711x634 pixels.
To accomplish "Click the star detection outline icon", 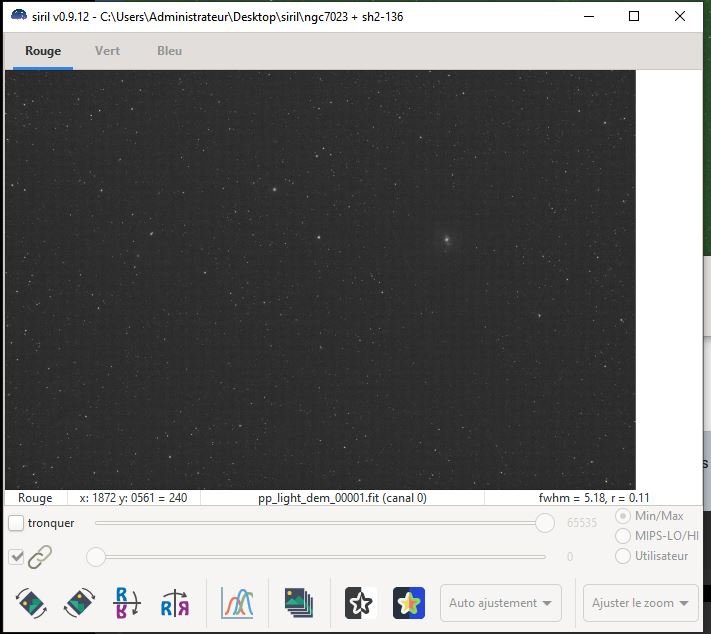I will pos(360,603).
